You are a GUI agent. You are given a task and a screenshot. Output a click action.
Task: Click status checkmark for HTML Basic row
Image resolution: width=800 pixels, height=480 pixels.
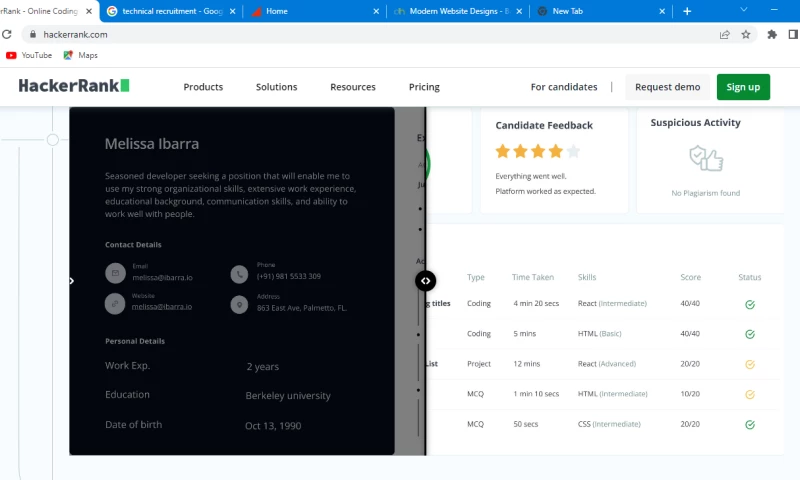749,334
